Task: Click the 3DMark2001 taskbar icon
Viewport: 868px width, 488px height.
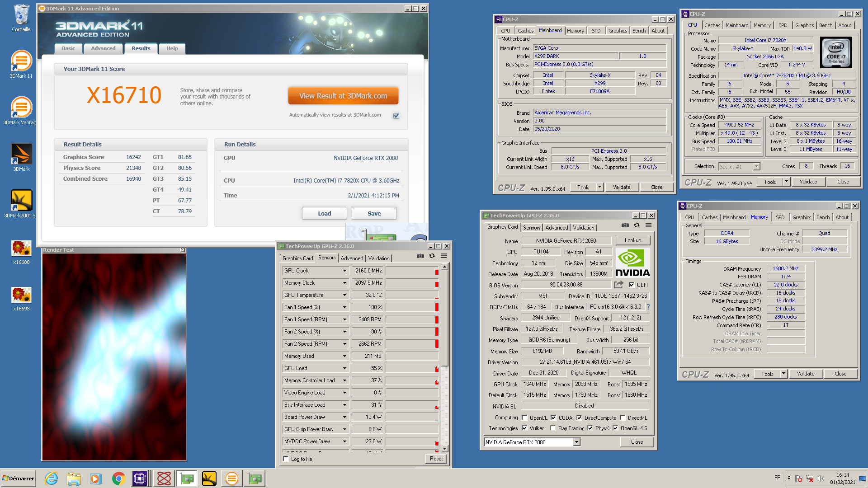Action: coord(209,479)
